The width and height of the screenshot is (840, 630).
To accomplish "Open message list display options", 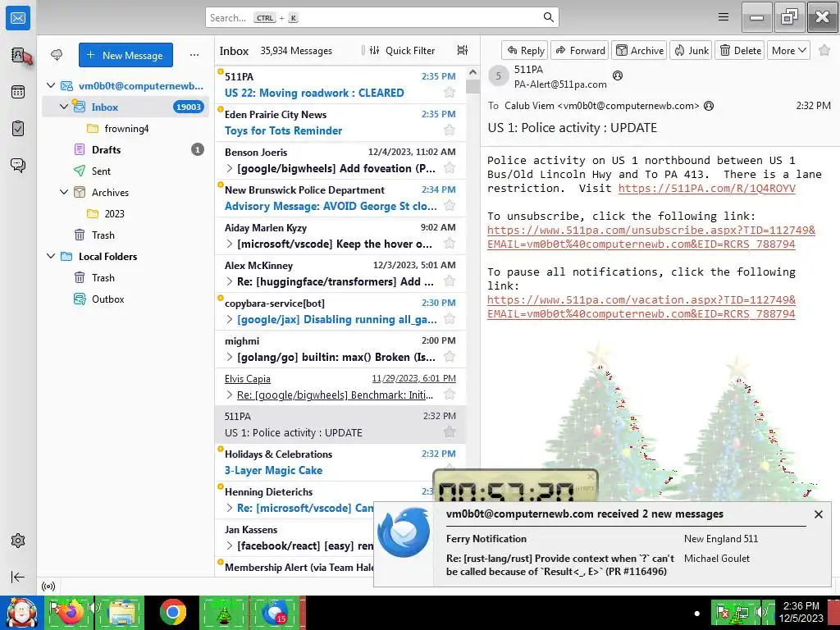I will click(x=463, y=50).
